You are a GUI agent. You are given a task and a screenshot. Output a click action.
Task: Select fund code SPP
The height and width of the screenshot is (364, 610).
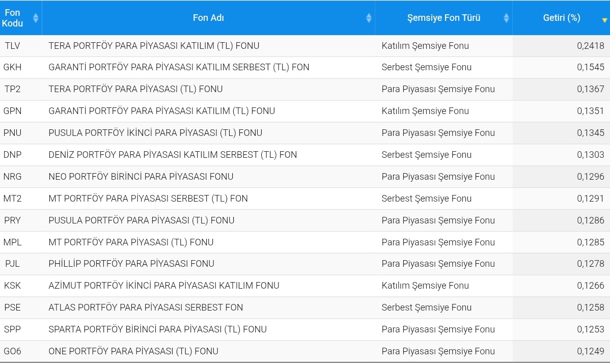(x=12, y=329)
